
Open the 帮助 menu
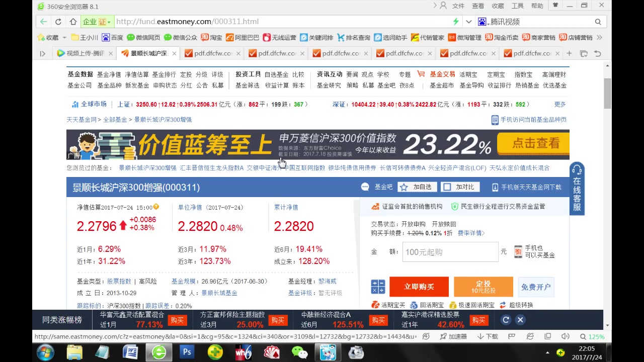[x=537, y=6]
